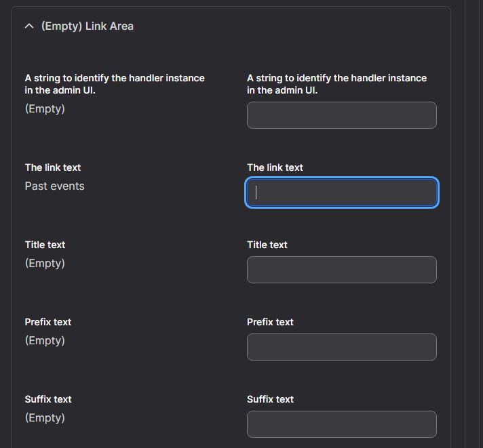Focus the Suffix text translation input box

coord(342,424)
